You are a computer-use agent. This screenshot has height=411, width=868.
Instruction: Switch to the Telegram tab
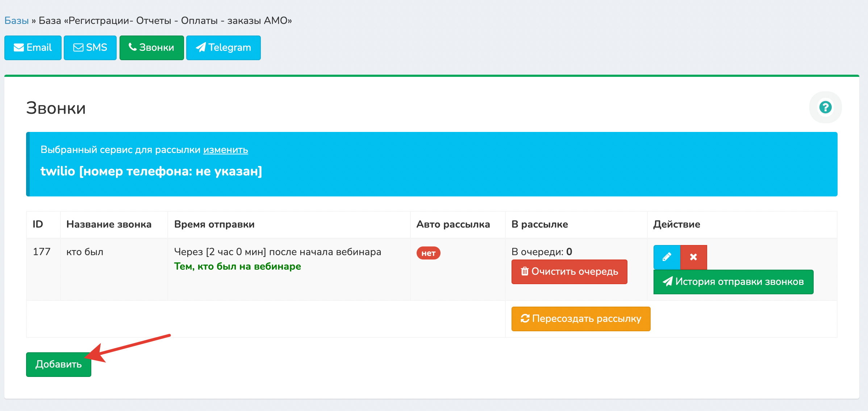[223, 47]
